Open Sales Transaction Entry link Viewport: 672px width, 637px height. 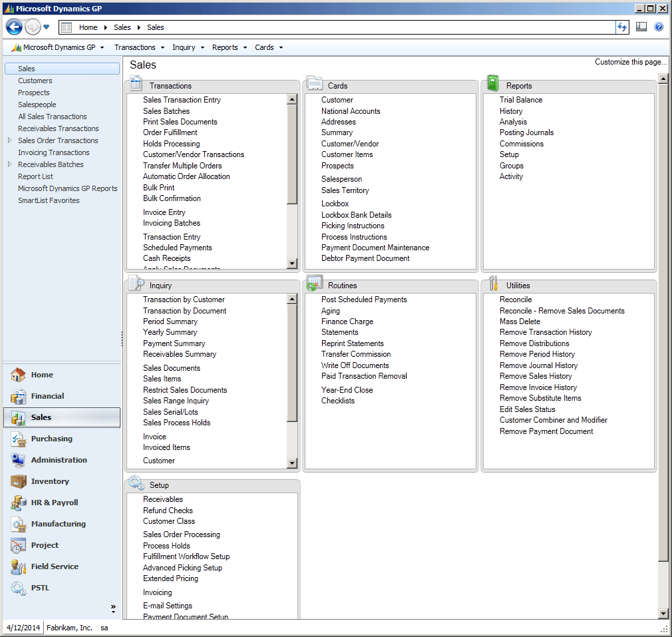pyautogui.click(x=182, y=100)
